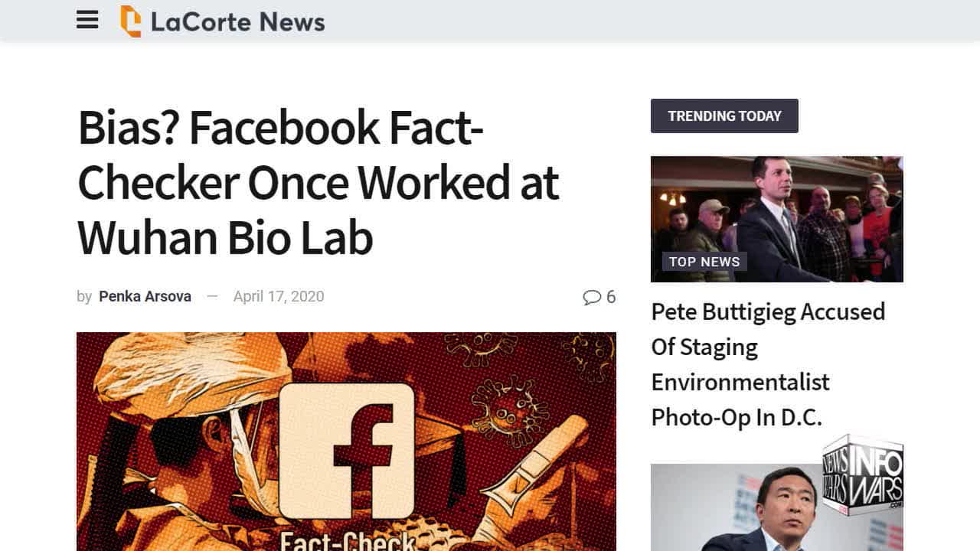The width and height of the screenshot is (980, 551).
Task: Open the hamburger navigation menu
Action: (87, 21)
